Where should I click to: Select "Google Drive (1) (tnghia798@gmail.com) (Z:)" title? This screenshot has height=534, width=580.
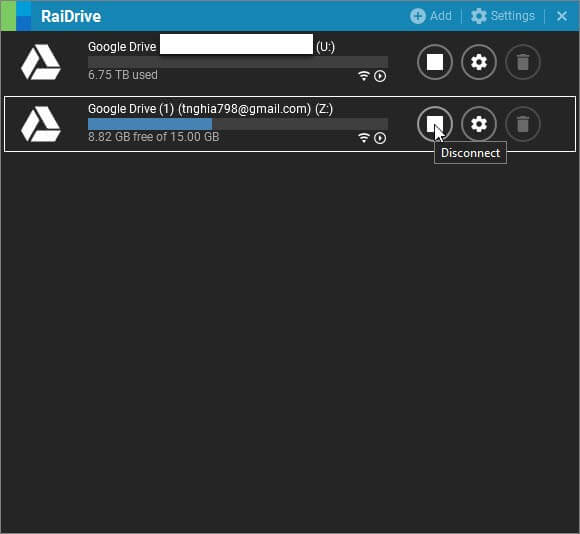(210, 109)
